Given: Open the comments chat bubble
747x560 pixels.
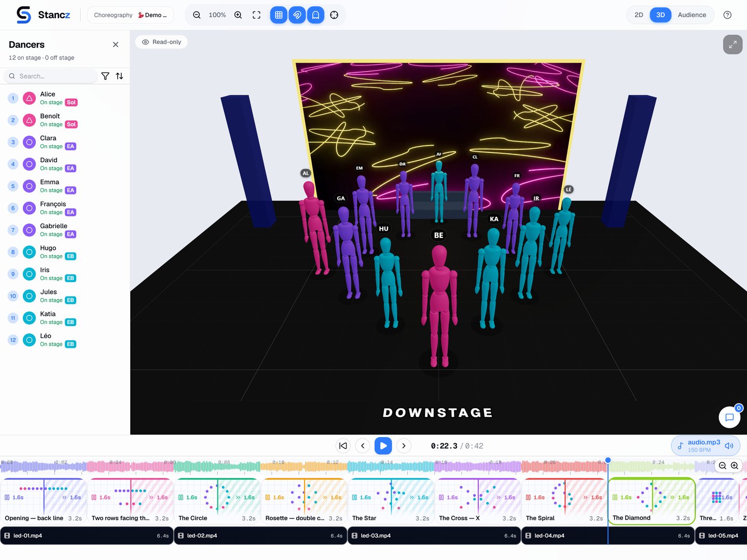Looking at the screenshot, I should [x=729, y=417].
